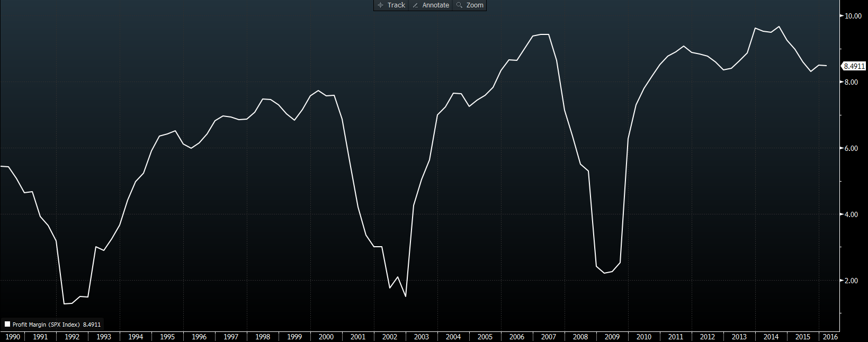Viewport: 868px width, 342px height.
Task: Click the 1995 year label on time axis
Action: pos(167,337)
